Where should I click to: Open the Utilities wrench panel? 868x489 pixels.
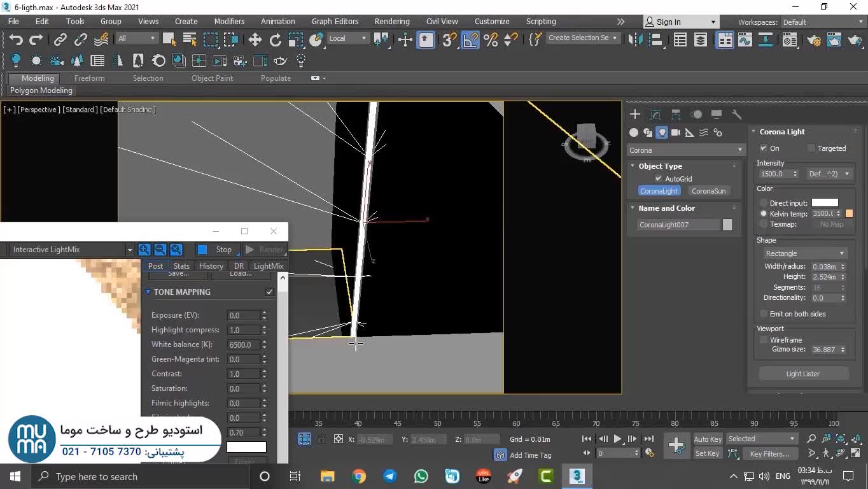pyautogui.click(x=737, y=115)
